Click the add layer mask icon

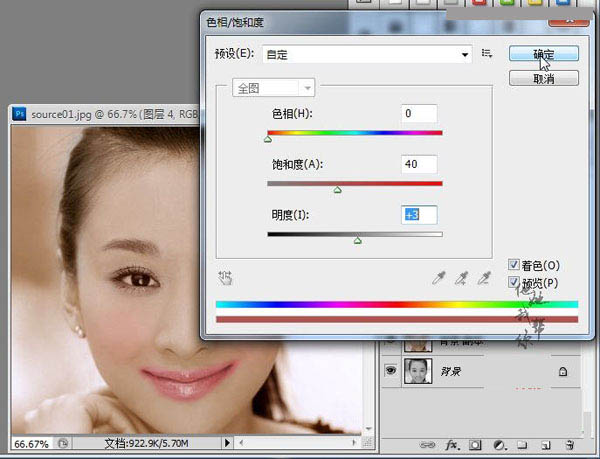pos(475,445)
